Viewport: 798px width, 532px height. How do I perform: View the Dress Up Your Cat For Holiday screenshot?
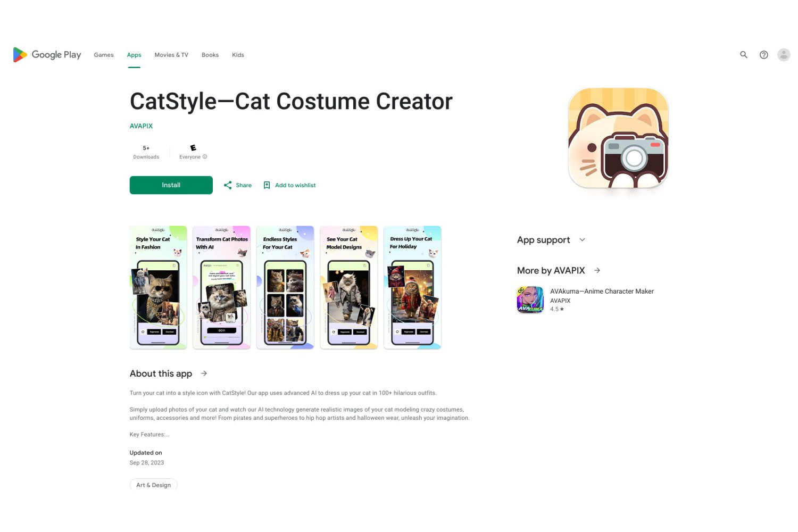pos(412,287)
